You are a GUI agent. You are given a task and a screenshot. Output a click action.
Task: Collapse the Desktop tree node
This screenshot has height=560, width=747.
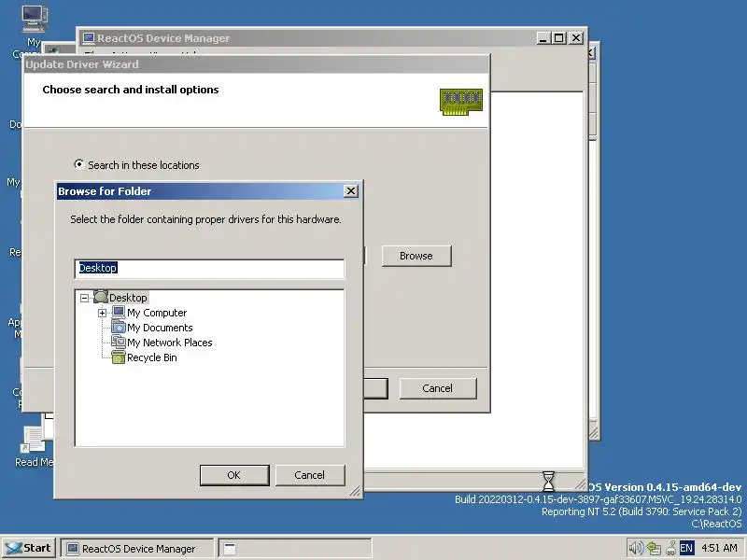[84, 298]
